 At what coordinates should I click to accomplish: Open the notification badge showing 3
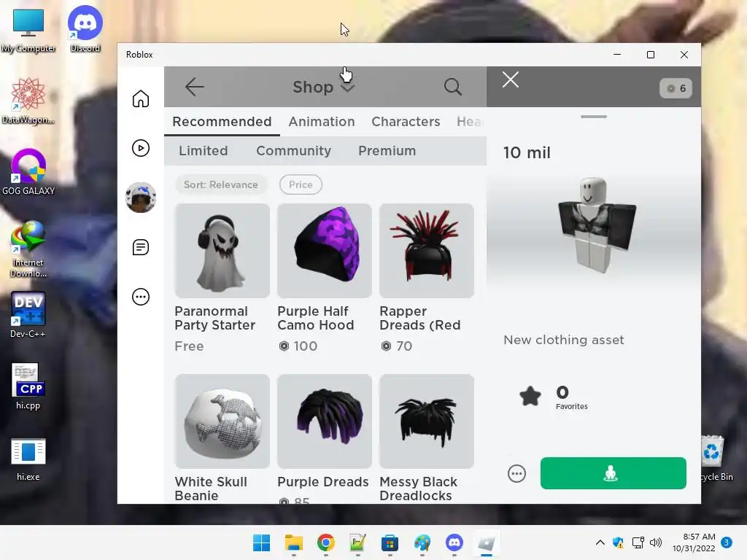(727, 542)
